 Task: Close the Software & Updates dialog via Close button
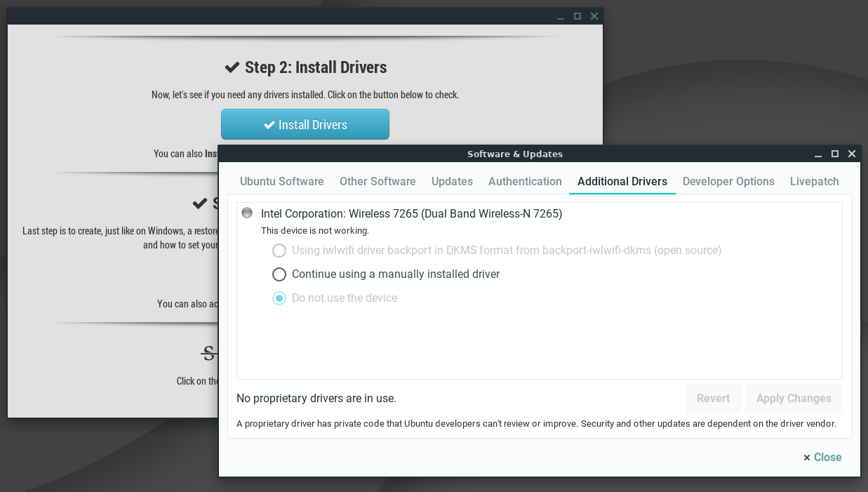822,457
